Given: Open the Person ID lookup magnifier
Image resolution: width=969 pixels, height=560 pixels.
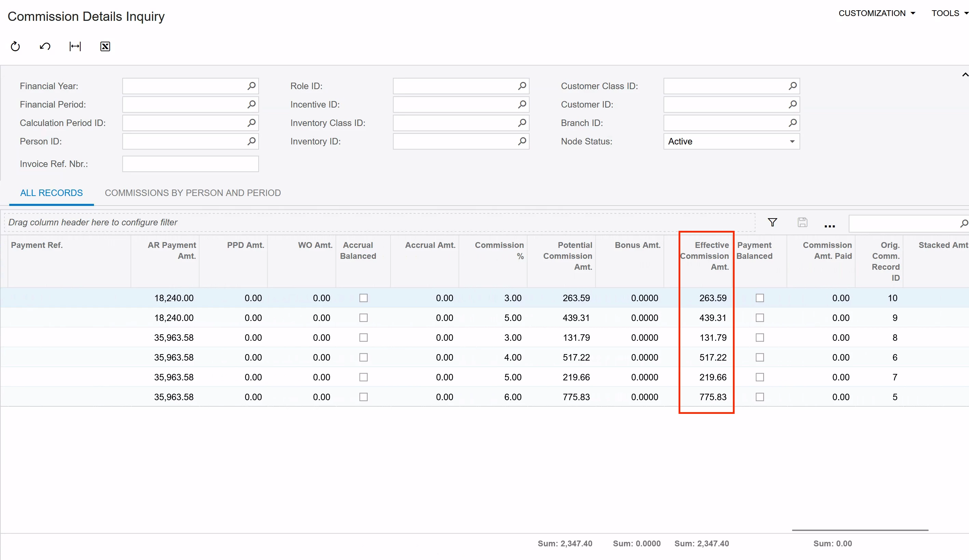Looking at the screenshot, I should coord(251,141).
